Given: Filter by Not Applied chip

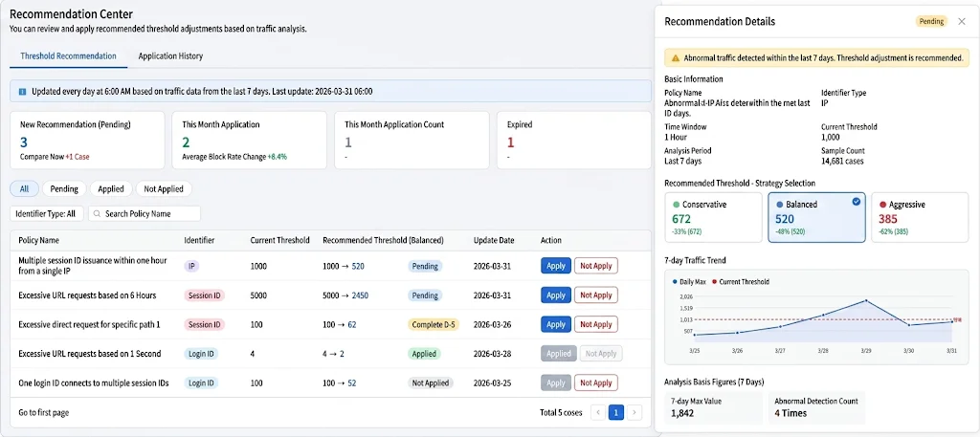Looking at the screenshot, I should coord(164,188).
